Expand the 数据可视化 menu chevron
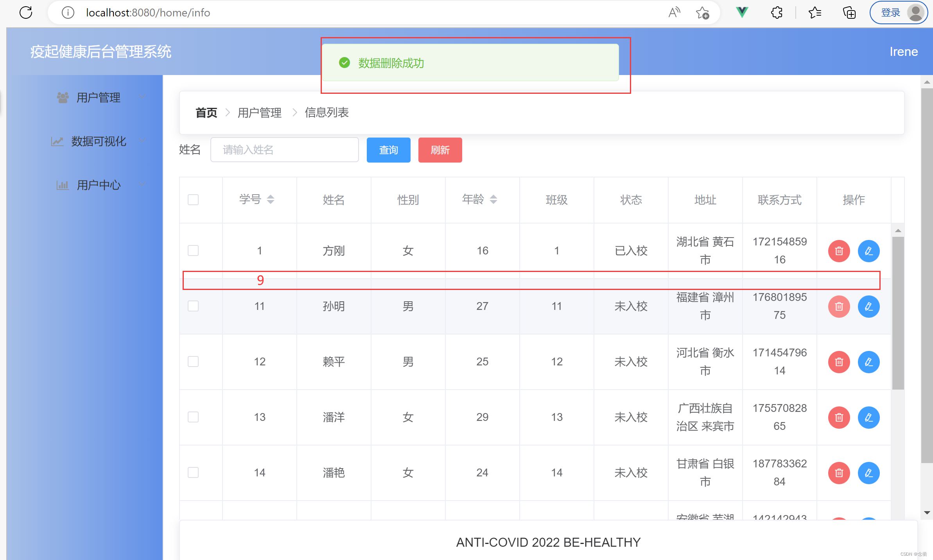The image size is (933, 560). (x=142, y=140)
